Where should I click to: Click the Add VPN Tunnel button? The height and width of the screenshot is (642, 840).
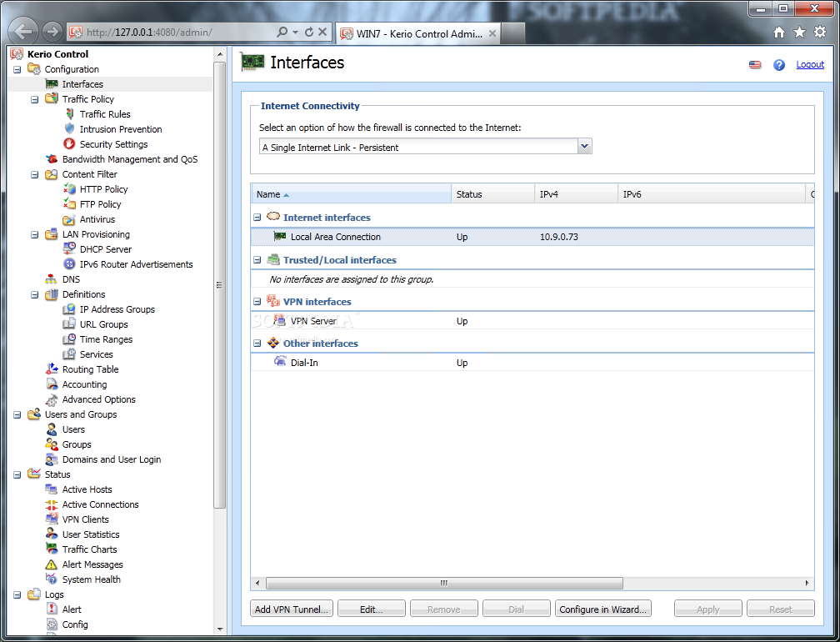pos(292,609)
